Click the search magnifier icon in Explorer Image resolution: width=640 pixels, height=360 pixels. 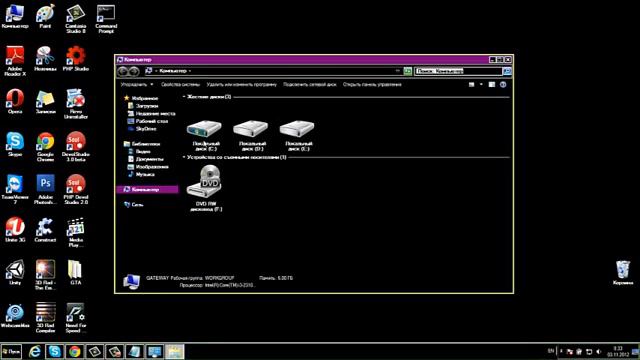(507, 71)
